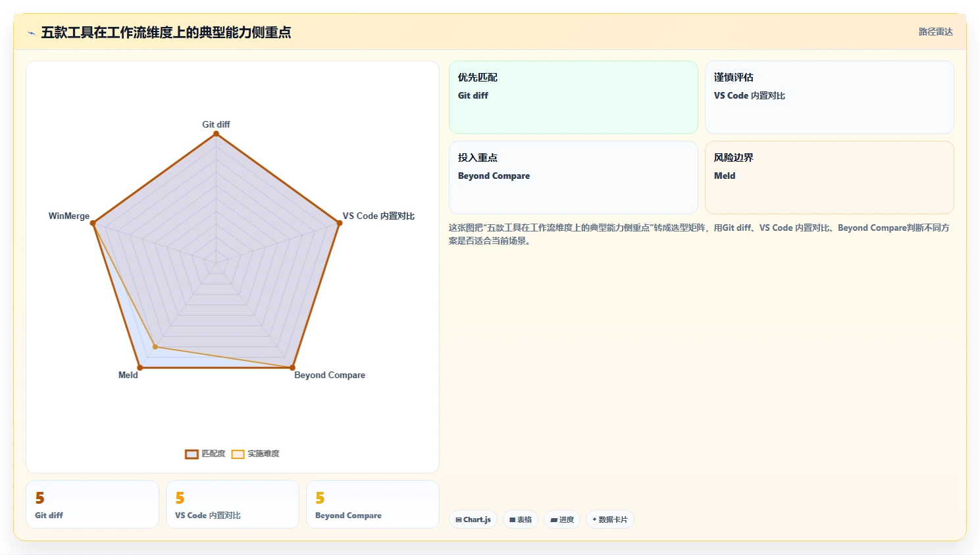Click the blue icon beside the chart title
The height and width of the screenshot is (555, 980).
pos(31,33)
